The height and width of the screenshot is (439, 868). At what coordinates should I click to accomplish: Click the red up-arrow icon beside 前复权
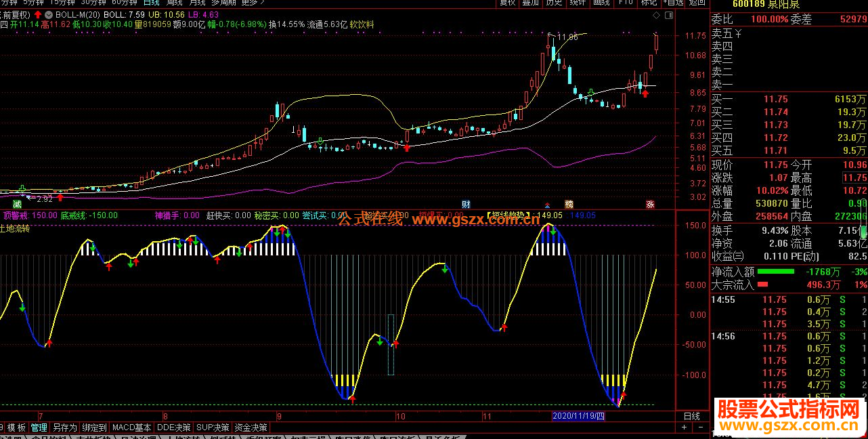pyautogui.click(x=38, y=14)
